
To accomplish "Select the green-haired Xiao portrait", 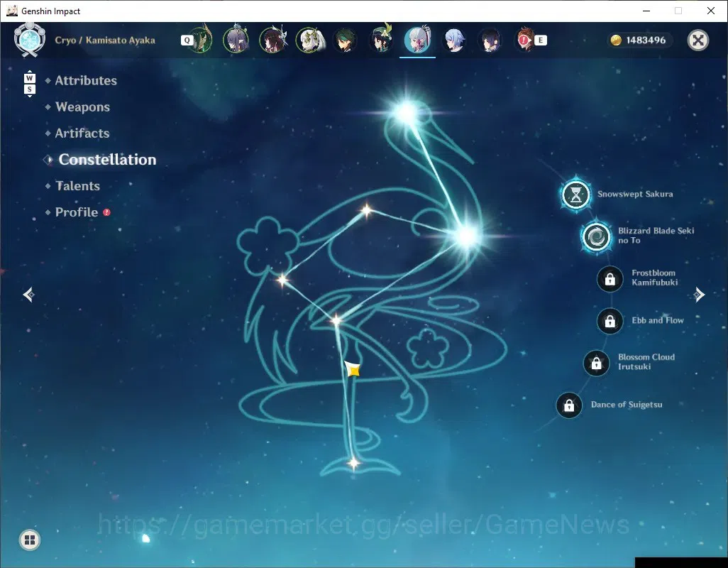I will [x=345, y=40].
